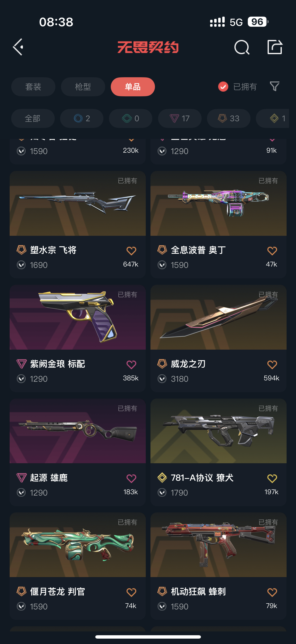296x644 pixels.
Task: Toggle heart on 起源 雄鹿 skin
Action: point(131,479)
